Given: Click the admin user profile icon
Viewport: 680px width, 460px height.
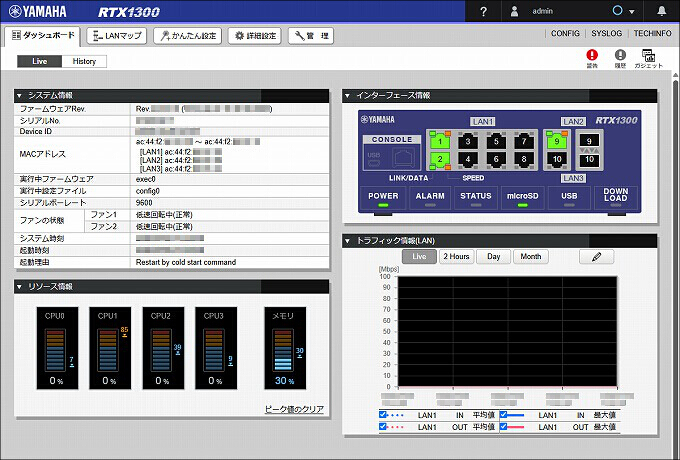Looking at the screenshot, I should pos(514,11).
